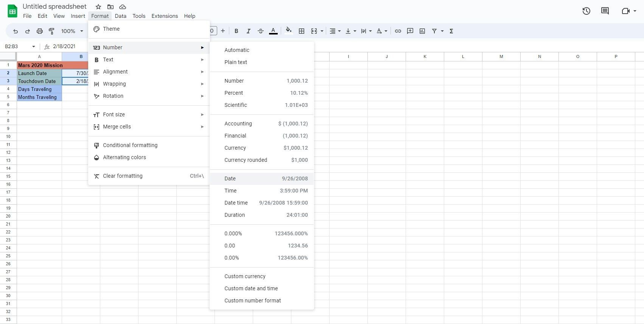Rename the Untitled spreadsheet title
644x324 pixels.
tap(54, 6)
